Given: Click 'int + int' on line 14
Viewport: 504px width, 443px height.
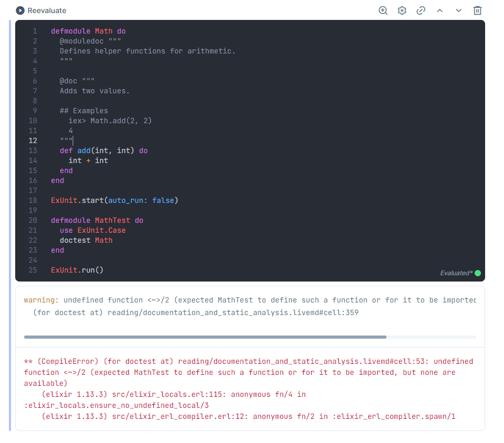Looking at the screenshot, I should [88, 160].
